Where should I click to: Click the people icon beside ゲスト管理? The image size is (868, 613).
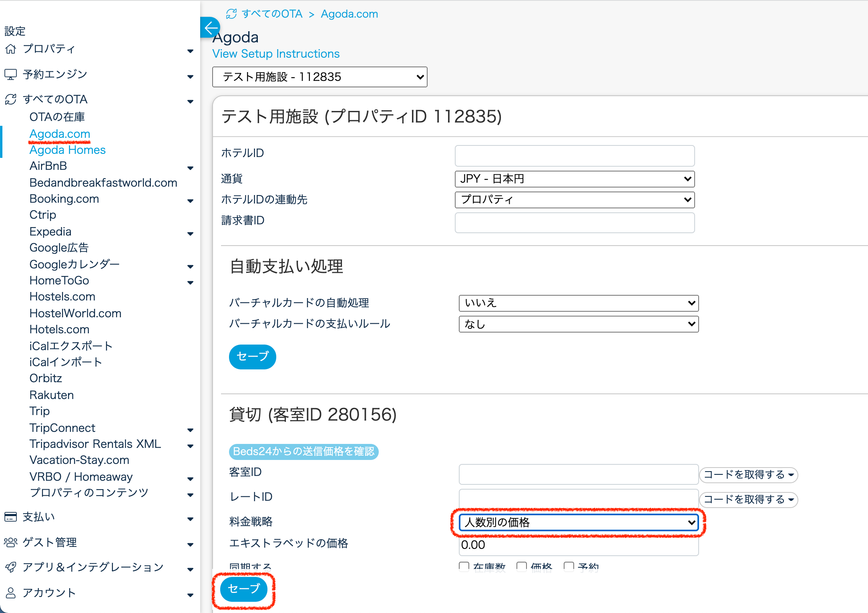tap(11, 542)
